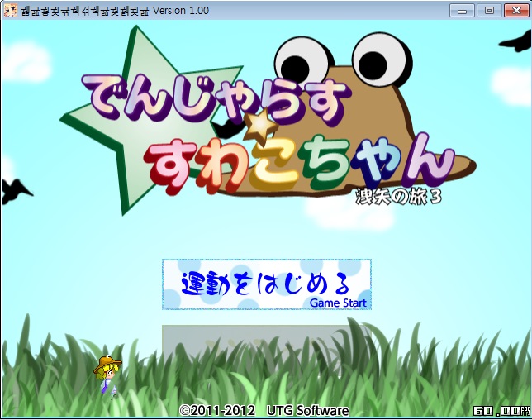Click the 60.00 FPS counter

[x=501, y=411]
